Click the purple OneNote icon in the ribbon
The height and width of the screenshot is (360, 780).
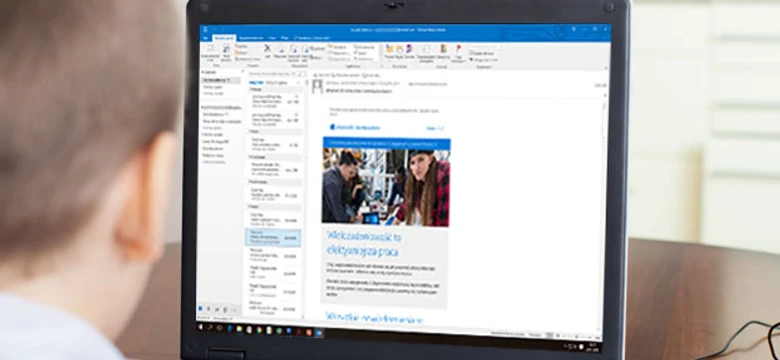(x=409, y=48)
